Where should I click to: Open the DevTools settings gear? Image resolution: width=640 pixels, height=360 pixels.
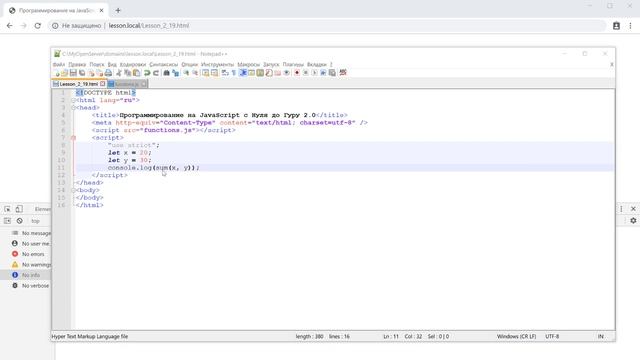(x=633, y=220)
